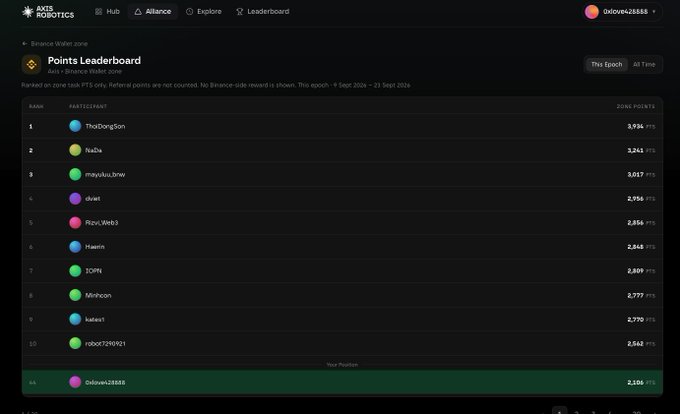Click the Hub grid icon
This screenshot has height=414, width=680.
click(98, 12)
